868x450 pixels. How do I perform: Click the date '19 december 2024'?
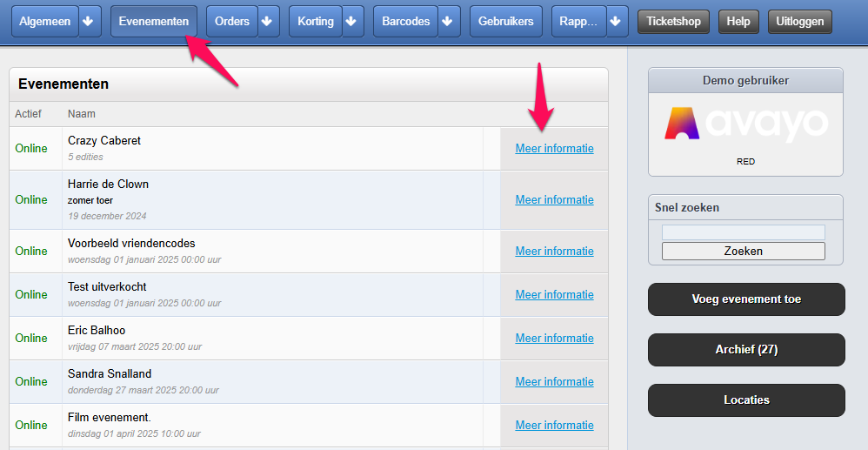pos(107,216)
